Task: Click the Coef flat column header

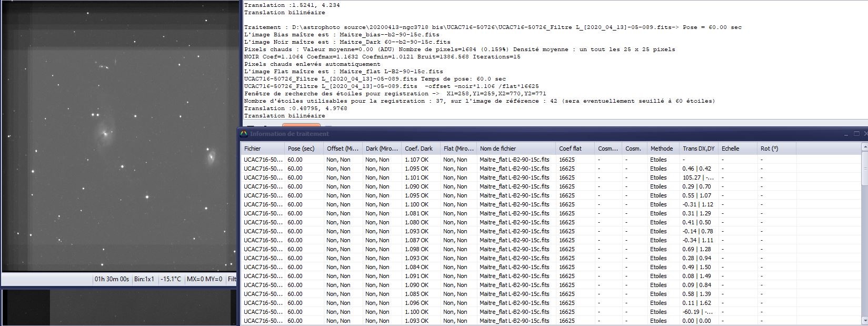Action: coord(574,149)
